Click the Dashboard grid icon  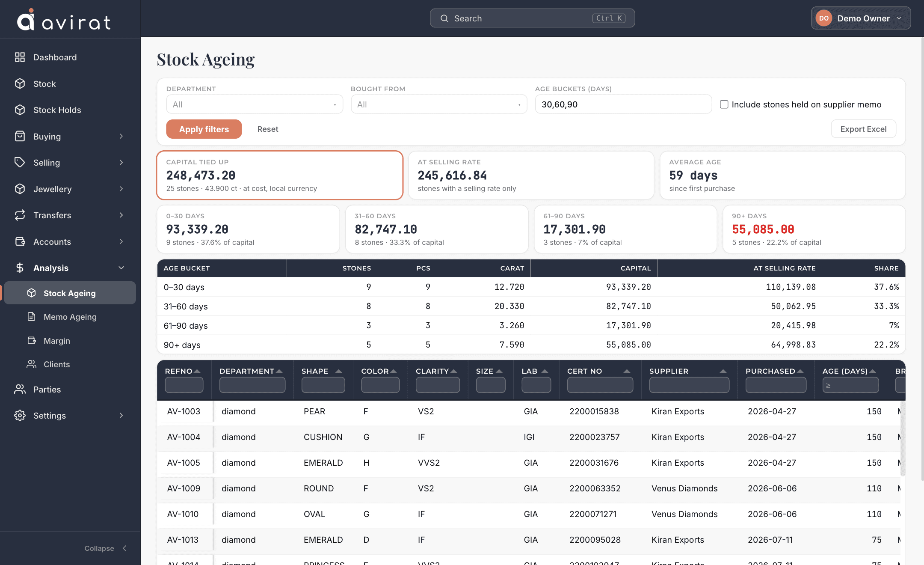pyautogui.click(x=20, y=57)
